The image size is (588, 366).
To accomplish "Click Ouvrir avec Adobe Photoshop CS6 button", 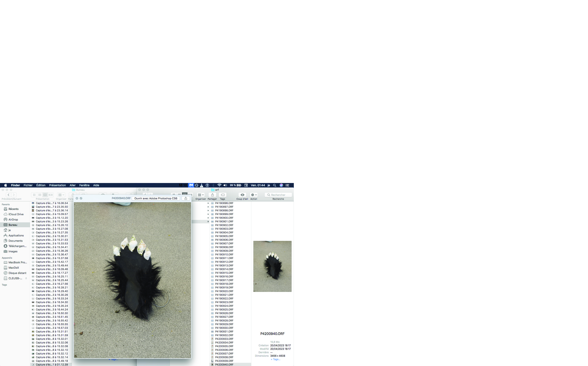I will click(x=156, y=198).
